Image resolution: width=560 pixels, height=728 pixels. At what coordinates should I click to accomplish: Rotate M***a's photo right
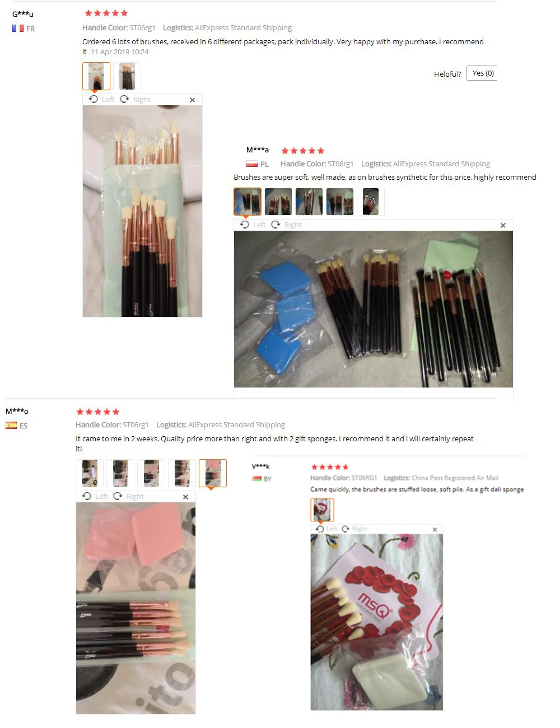pyautogui.click(x=286, y=225)
